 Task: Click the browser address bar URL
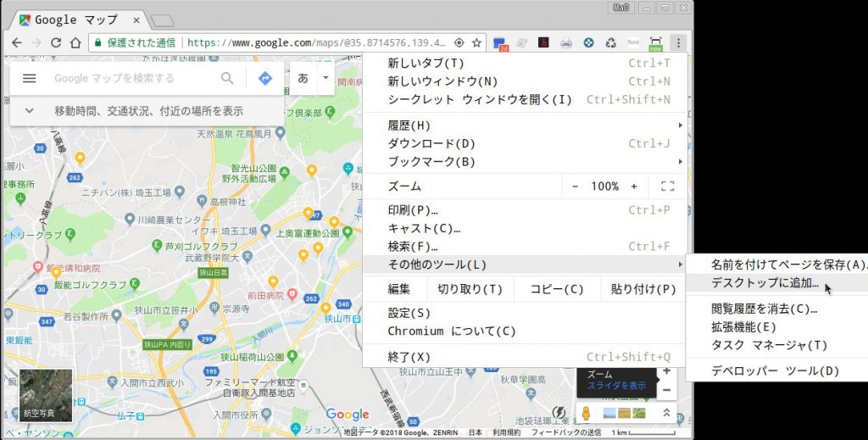pos(317,42)
